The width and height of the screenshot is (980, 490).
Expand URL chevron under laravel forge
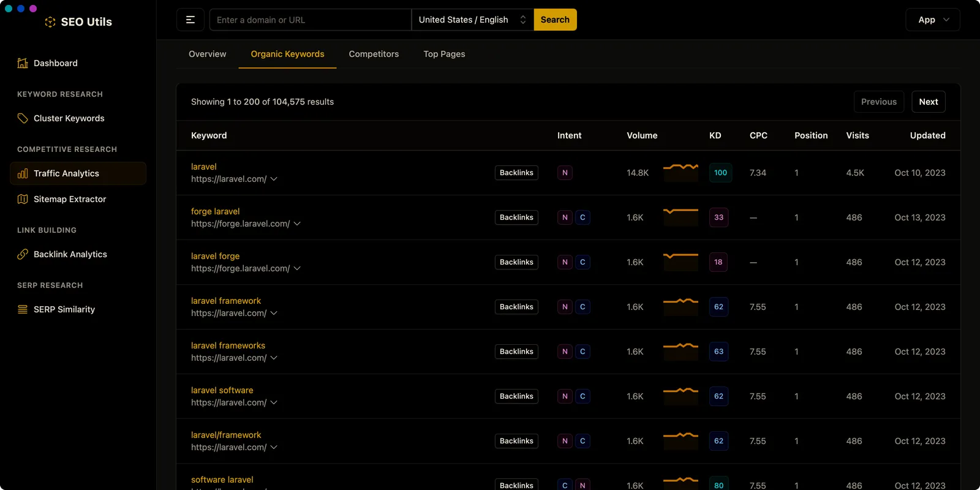(297, 268)
